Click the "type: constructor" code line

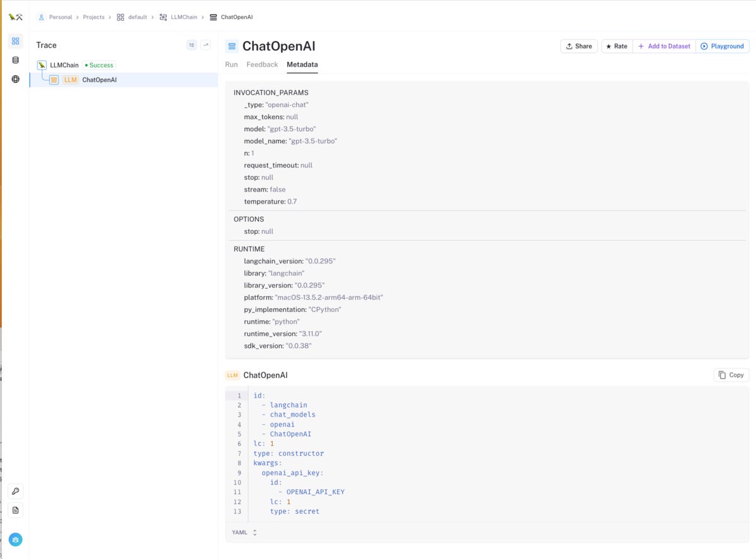coord(289,454)
